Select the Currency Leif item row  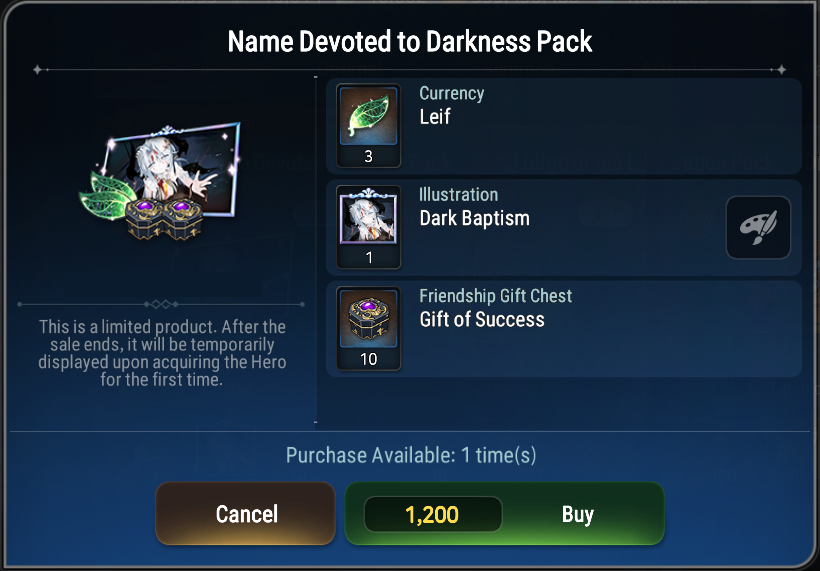(x=564, y=126)
